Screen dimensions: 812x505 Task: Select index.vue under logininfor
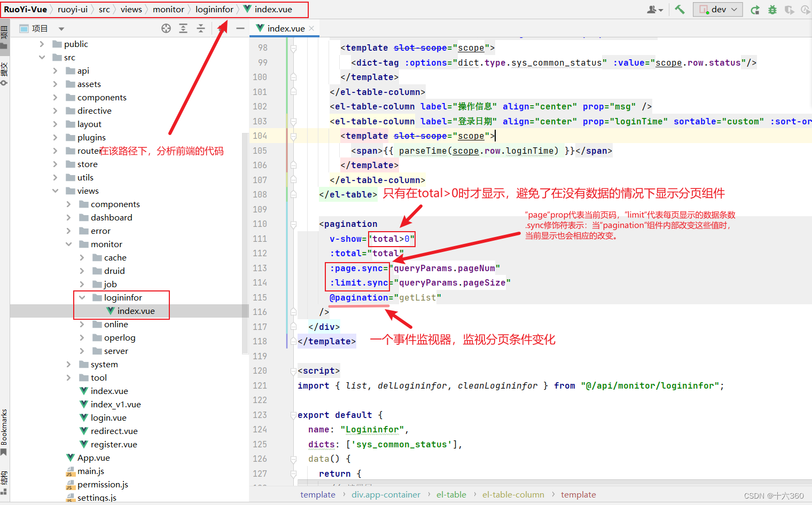coord(136,311)
